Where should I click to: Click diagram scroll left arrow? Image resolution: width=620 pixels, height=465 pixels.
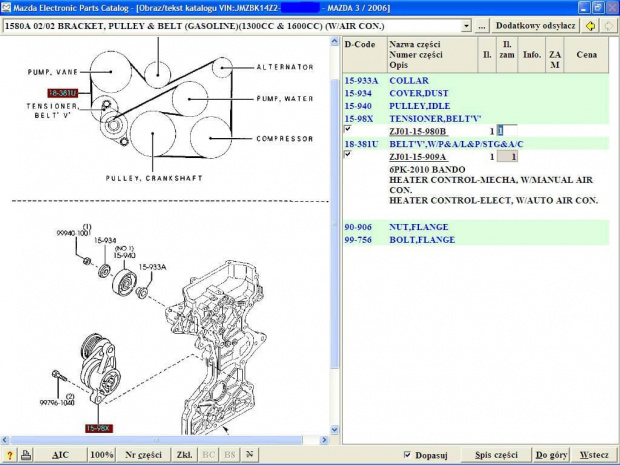5,440
